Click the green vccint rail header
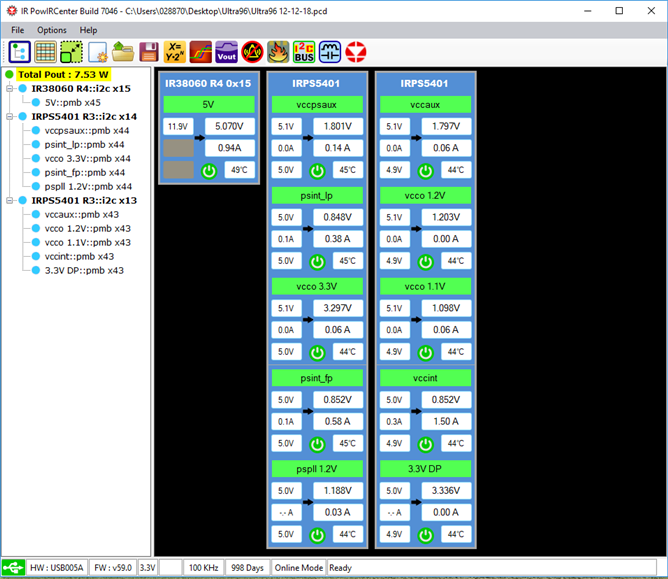The image size is (668, 579). click(425, 377)
